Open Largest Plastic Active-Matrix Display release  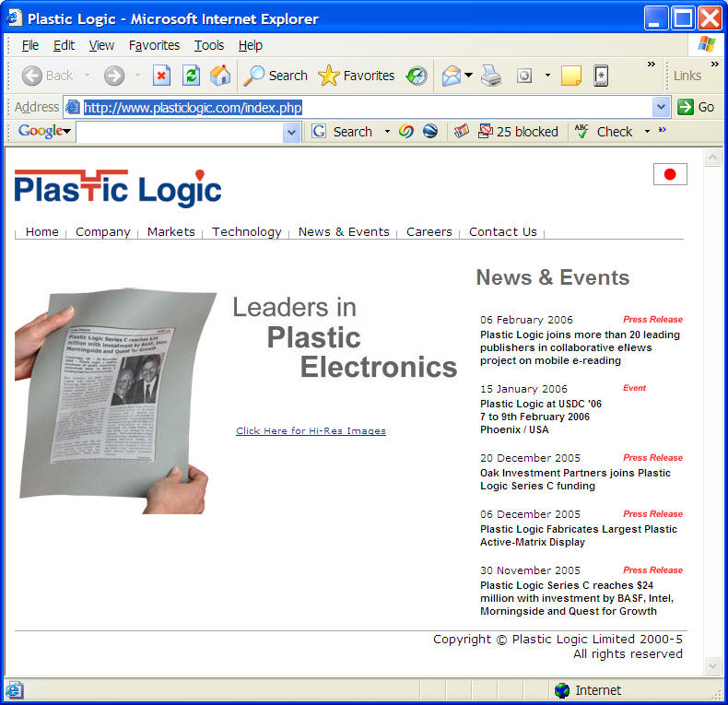tap(579, 535)
